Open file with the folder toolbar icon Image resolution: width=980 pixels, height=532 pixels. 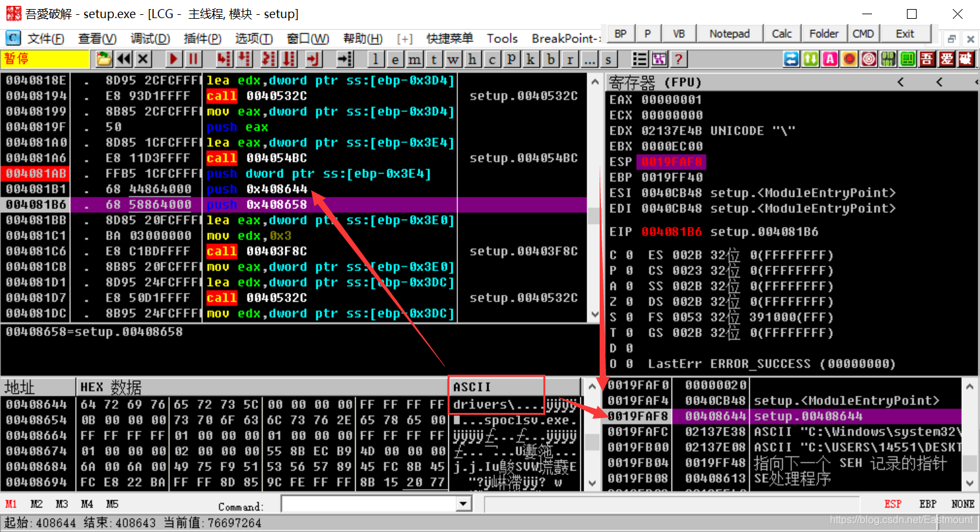tap(104, 60)
